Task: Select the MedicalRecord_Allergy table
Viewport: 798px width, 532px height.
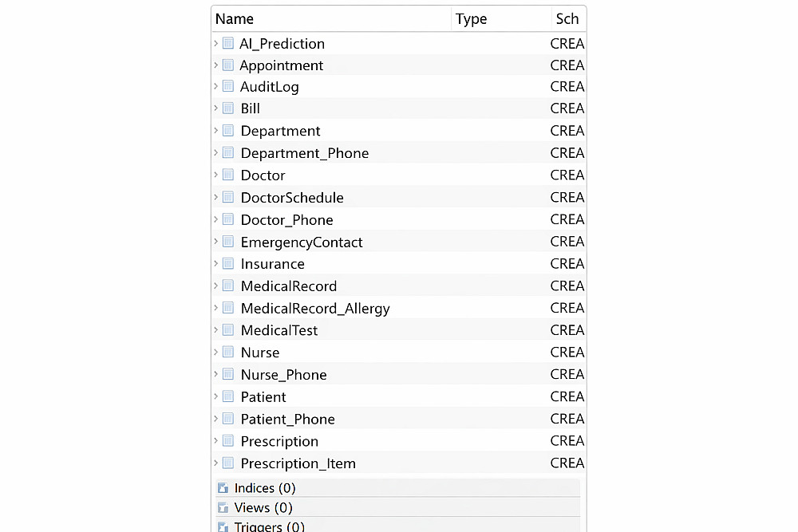Action: point(315,308)
